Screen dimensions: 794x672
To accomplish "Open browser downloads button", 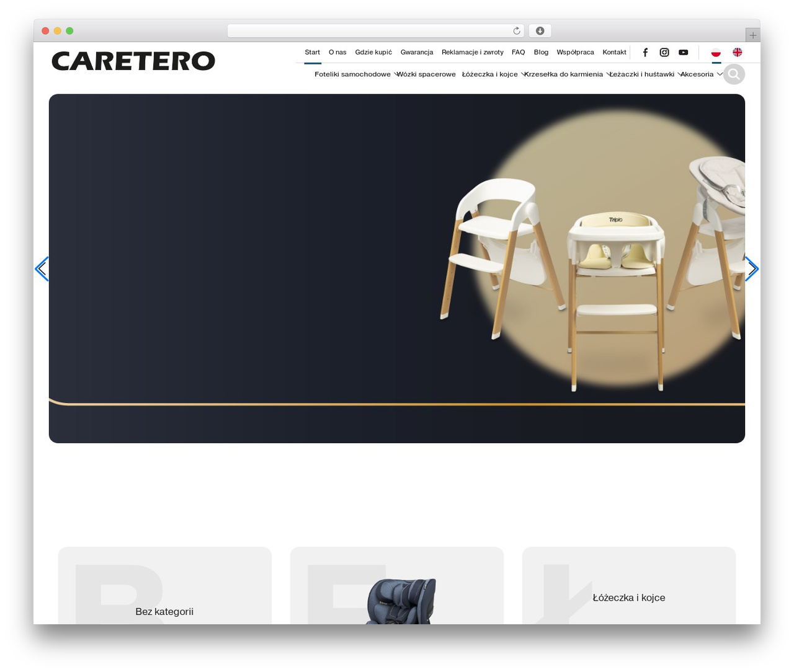I will (x=540, y=31).
